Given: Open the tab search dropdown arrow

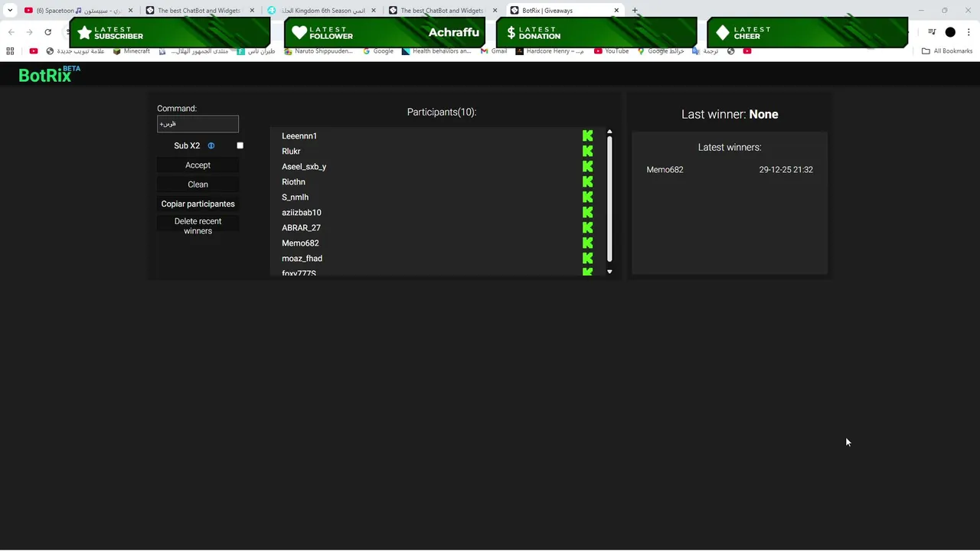Looking at the screenshot, I should [x=10, y=11].
